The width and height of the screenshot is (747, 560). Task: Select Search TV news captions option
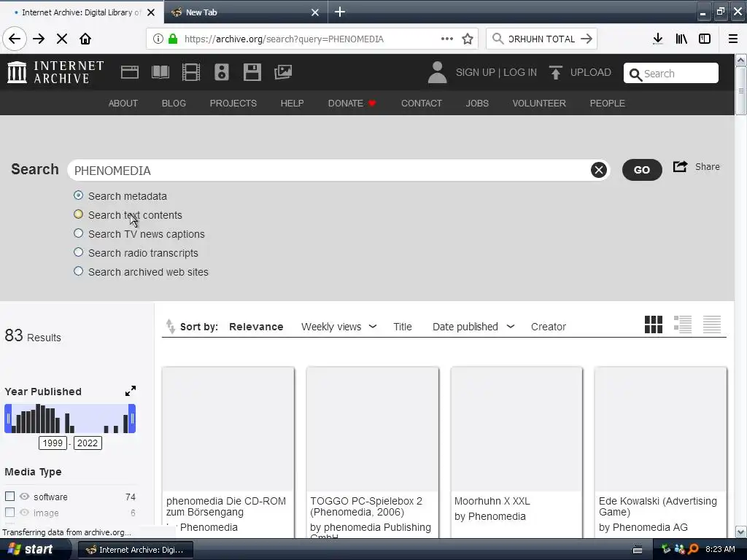79,233
